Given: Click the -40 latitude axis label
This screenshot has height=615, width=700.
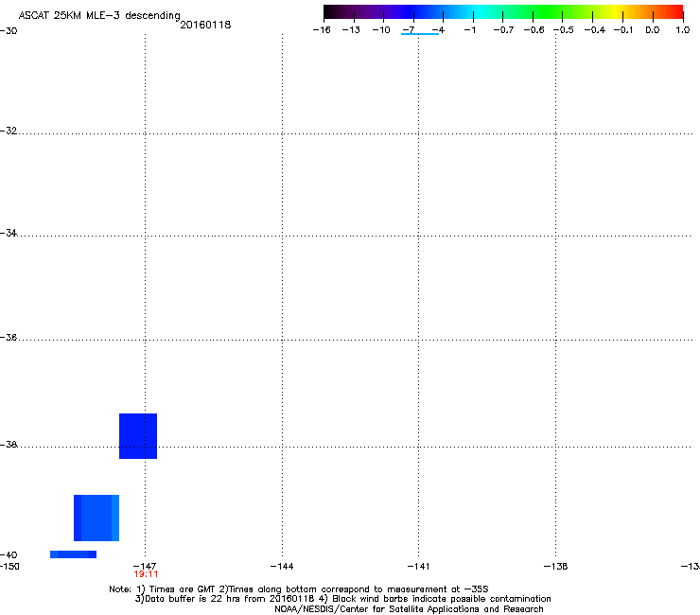Looking at the screenshot, I should tap(9, 554).
